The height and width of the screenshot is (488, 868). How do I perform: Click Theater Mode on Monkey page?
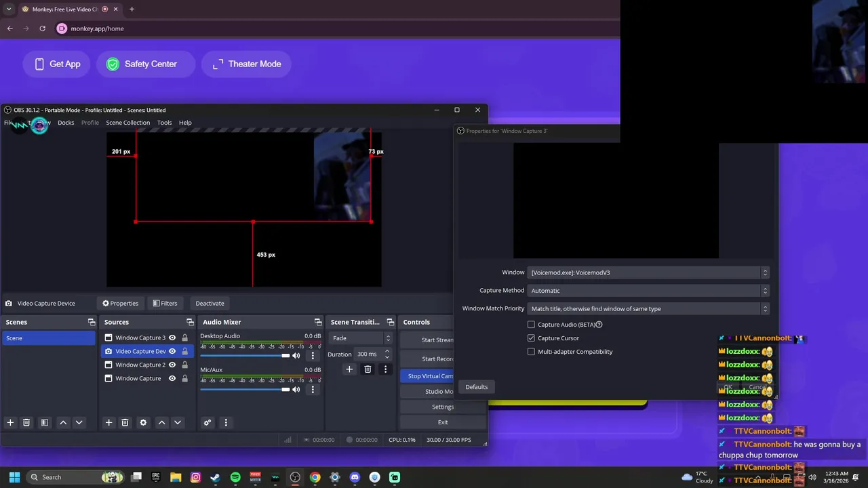coord(246,64)
